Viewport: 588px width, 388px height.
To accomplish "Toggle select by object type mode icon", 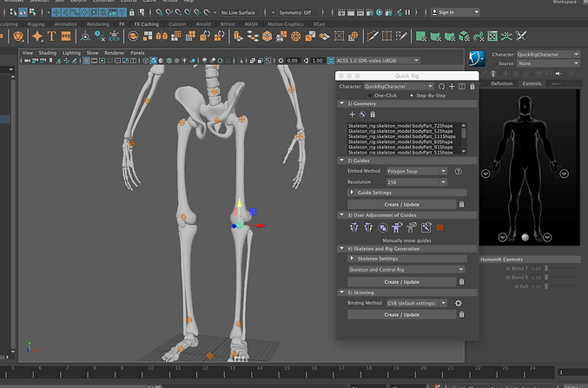I will click(23, 12).
